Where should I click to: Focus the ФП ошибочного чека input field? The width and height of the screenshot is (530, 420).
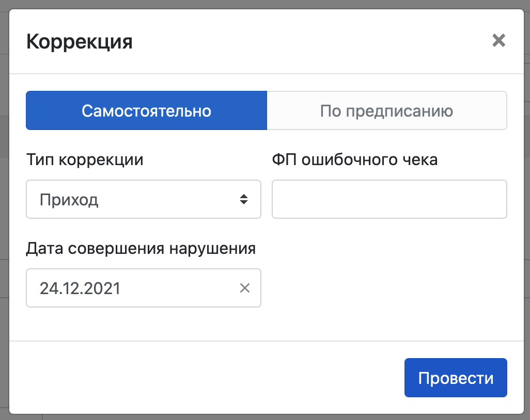point(389,199)
